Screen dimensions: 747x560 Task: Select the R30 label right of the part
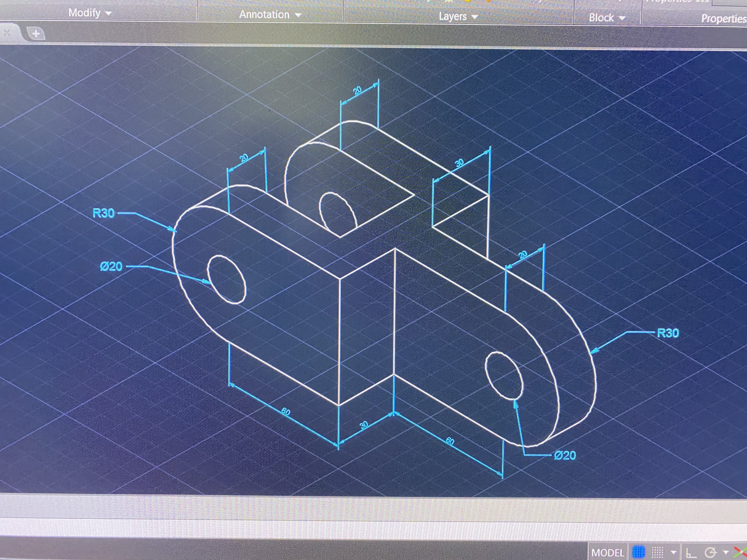click(668, 333)
